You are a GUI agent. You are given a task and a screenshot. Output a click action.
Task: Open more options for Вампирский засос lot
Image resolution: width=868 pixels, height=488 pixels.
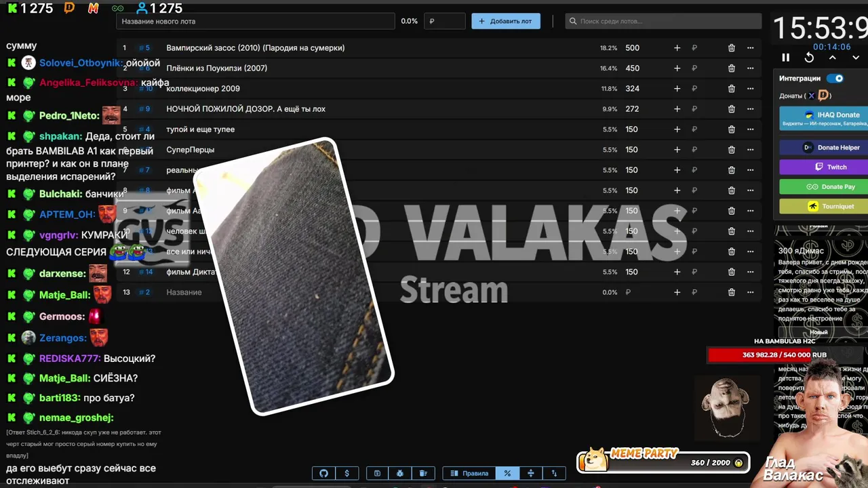point(750,48)
